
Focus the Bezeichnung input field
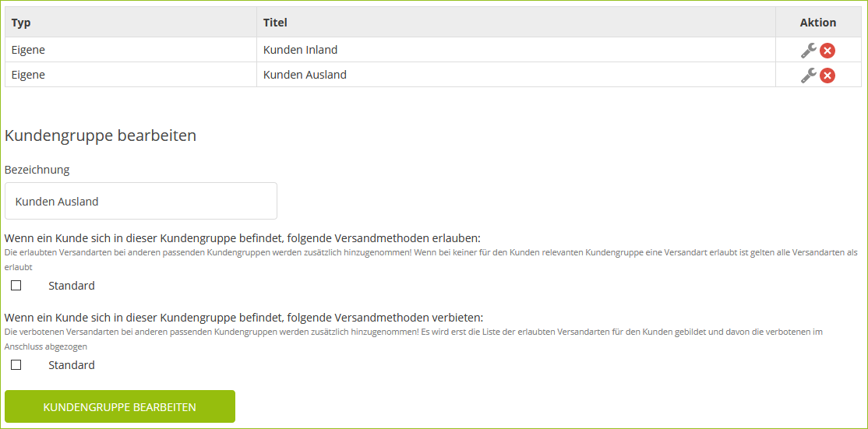tap(140, 201)
